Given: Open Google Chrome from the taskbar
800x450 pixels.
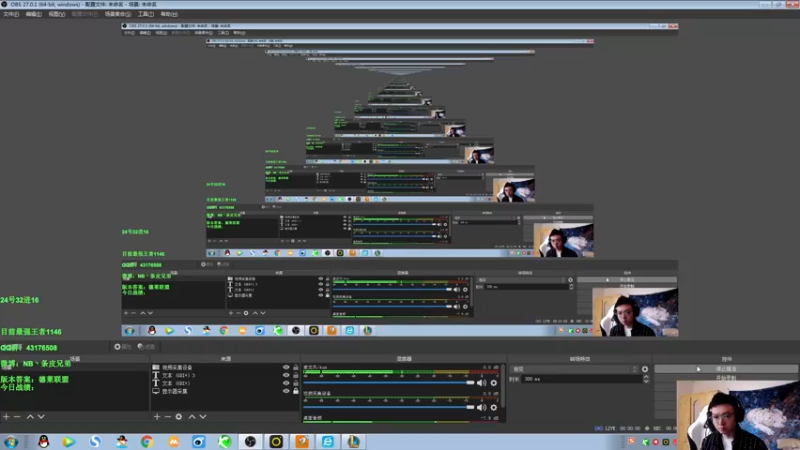Looking at the screenshot, I should pyautogui.click(x=147, y=442).
